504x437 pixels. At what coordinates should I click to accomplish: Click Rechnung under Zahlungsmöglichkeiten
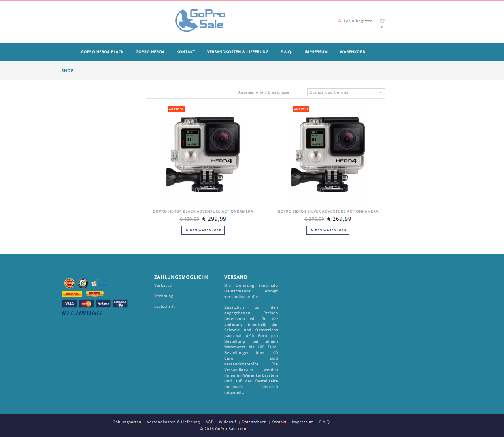[164, 296]
